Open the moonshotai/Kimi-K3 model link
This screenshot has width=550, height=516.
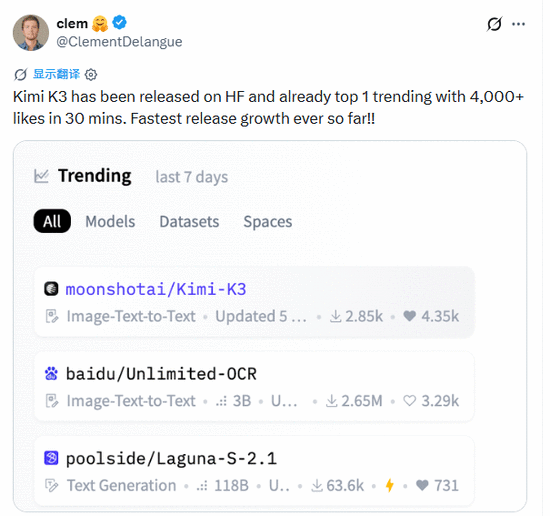(x=156, y=289)
